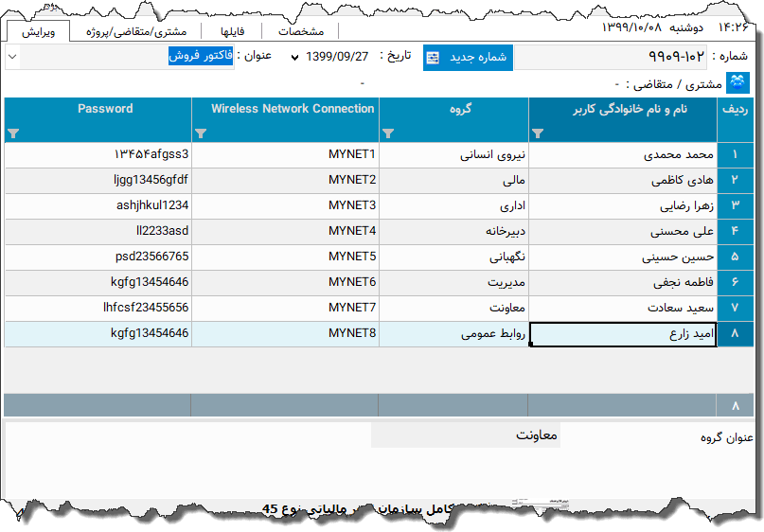Click the ردیف column header
This screenshot has height=532, width=764.
(x=736, y=120)
